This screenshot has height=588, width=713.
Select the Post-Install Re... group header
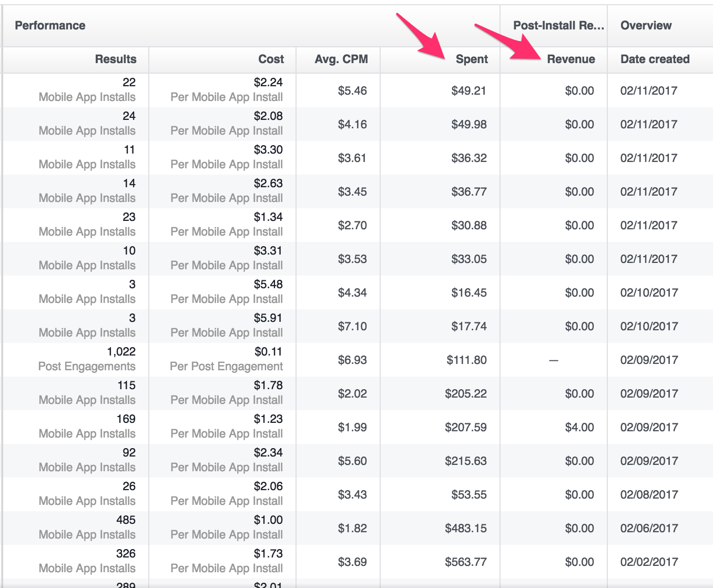558,26
